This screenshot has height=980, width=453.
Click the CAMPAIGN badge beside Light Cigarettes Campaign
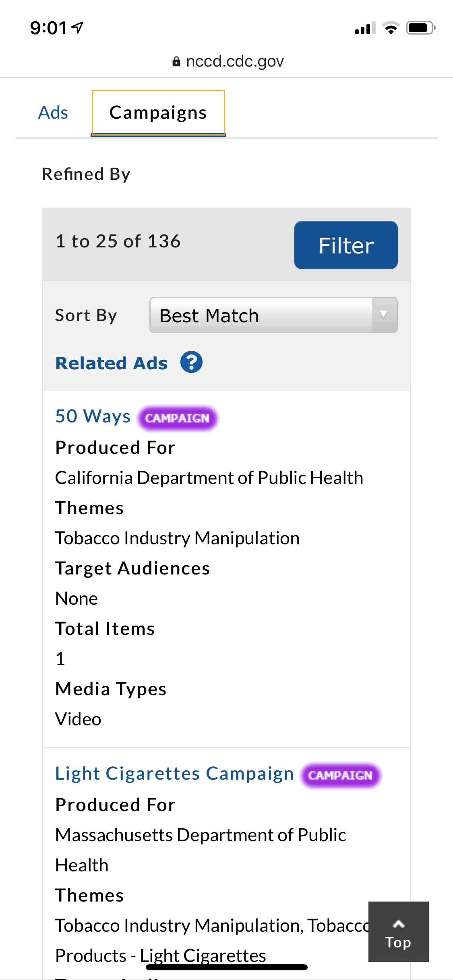[x=340, y=775]
